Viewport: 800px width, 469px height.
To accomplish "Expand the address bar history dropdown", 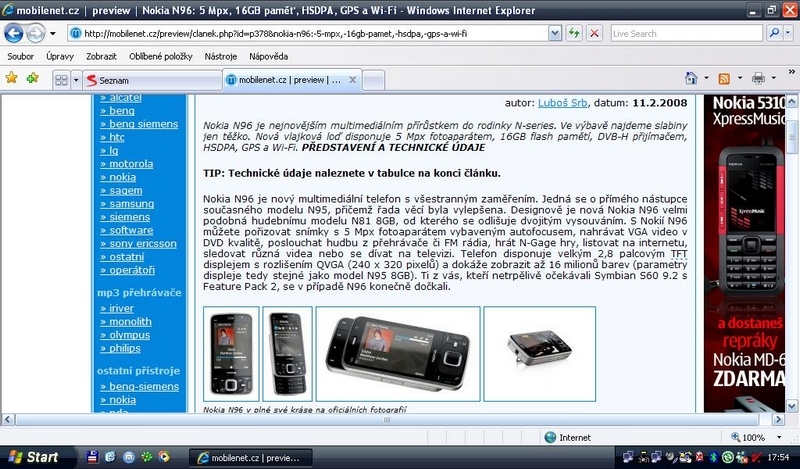I will pyautogui.click(x=555, y=34).
